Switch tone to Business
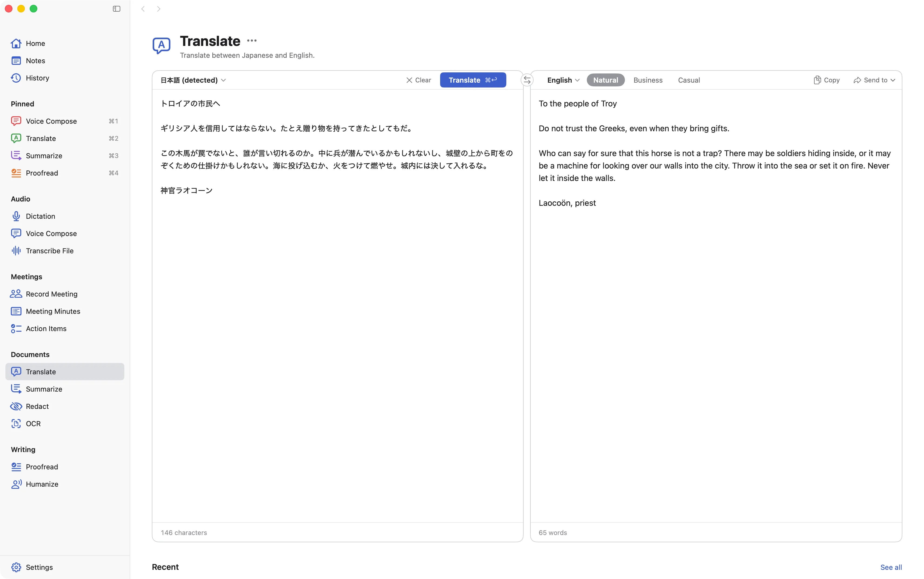Image resolution: width=924 pixels, height=579 pixels. pyautogui.click(x=648, y=80)
